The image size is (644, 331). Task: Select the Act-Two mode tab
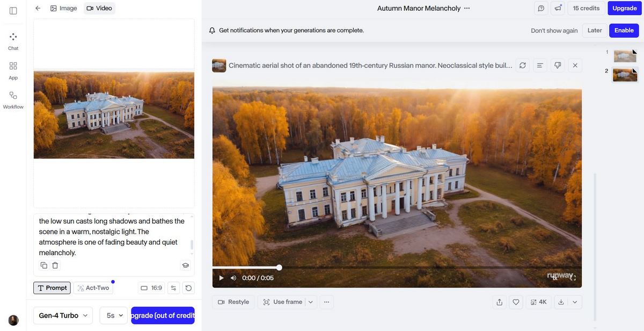[x=93, y=288]
